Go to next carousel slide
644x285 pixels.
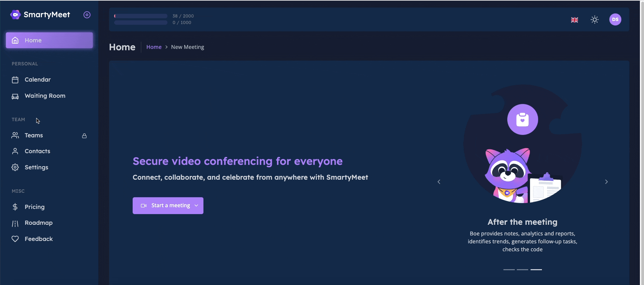coord(607,182)
